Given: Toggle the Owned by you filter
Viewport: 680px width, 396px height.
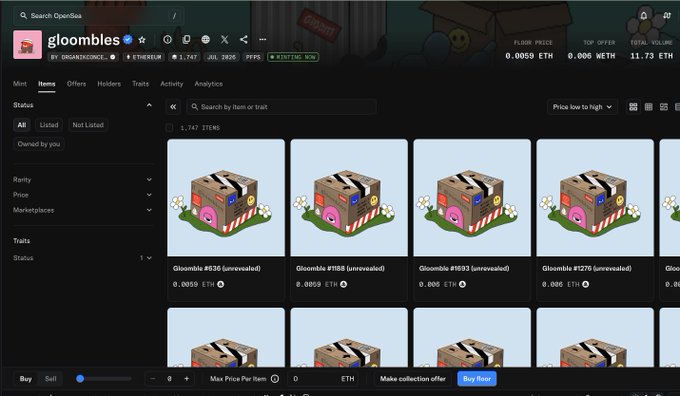Looking at the screenshot, I should click(x=39, y=144).
